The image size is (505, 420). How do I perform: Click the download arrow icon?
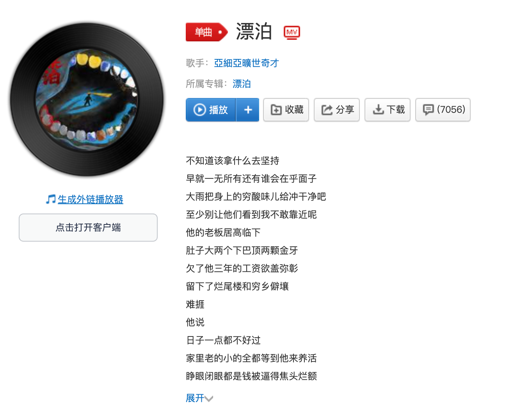378,110
